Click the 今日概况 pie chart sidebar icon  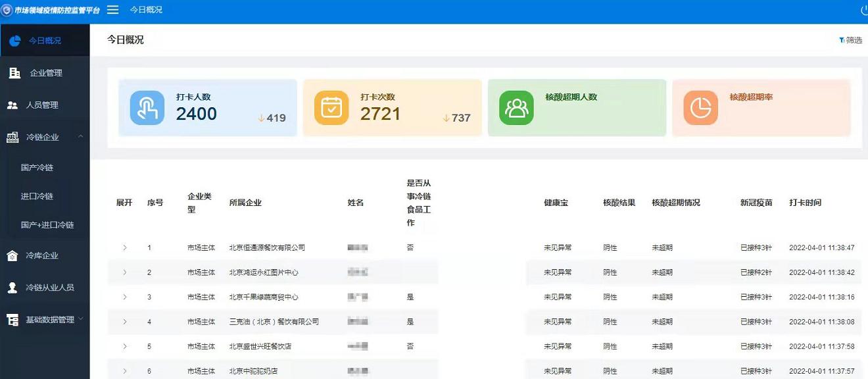(x=14, y=41)
